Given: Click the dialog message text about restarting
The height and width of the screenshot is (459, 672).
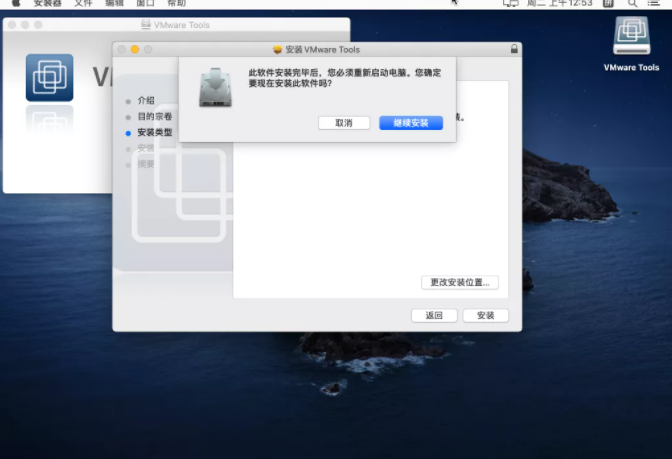Looking at the screenshot, I should click(x=345, y=78).
